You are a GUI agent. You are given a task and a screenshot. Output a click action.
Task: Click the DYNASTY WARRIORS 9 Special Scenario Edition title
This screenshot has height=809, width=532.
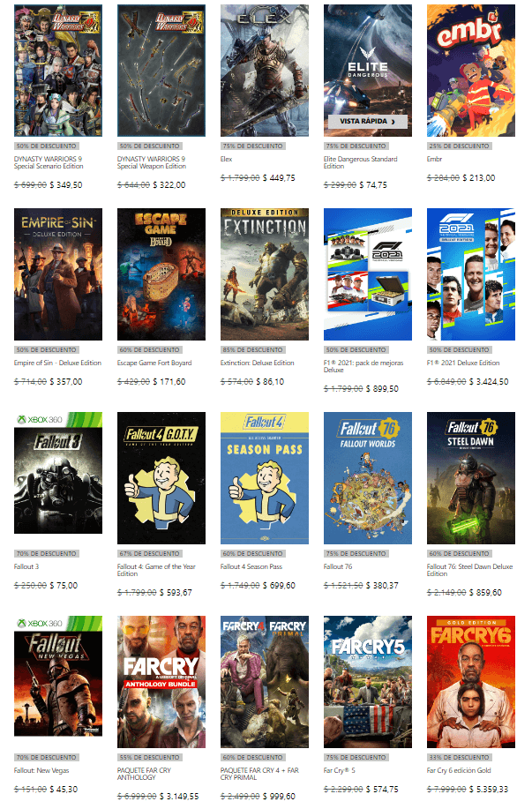(49, 162)
